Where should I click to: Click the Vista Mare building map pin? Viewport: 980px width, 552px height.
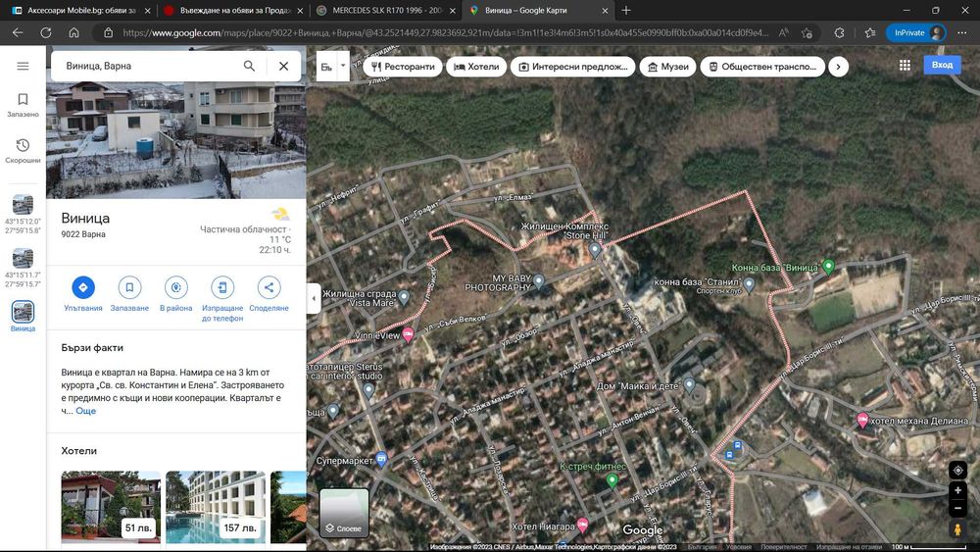[405, 297]
